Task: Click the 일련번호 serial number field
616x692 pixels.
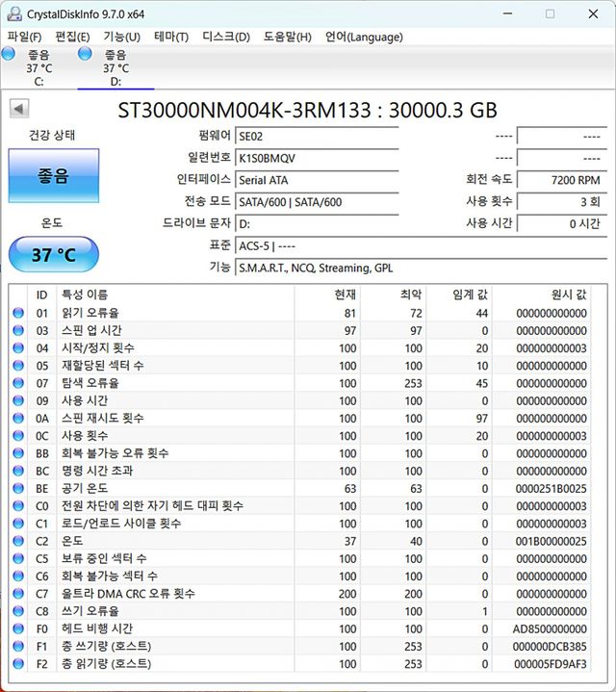Action: click(316, 157)
